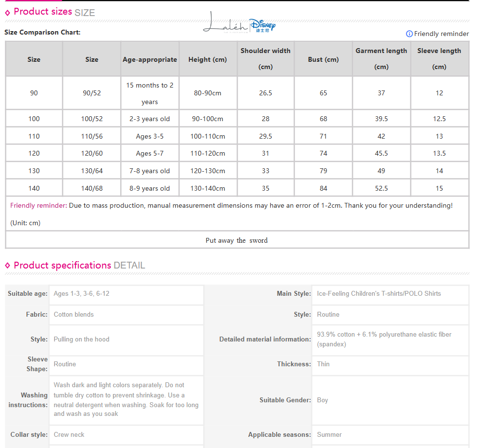479x448 pixels.
Task: Click 'Put away the sword' collapse row
Action: click(x=237, y=240)
